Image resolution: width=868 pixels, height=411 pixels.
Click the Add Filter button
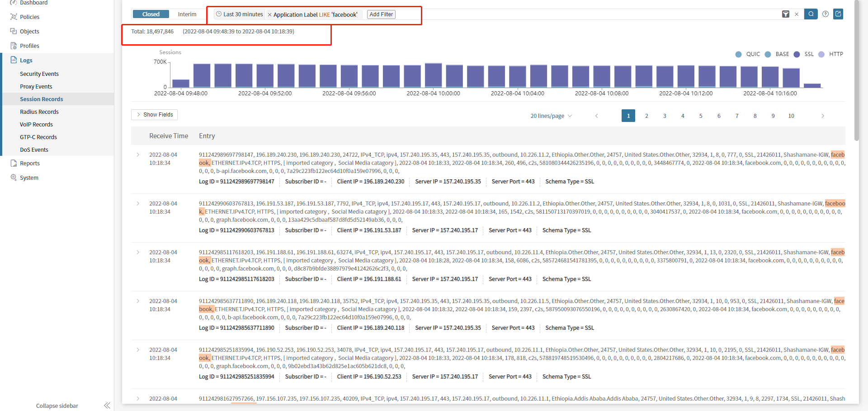tap(381, 14)
